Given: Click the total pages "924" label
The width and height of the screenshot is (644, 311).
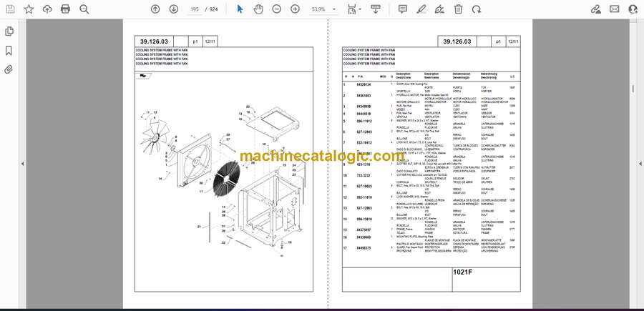Looking at the screenshot, I should click(x=213, y=9).
